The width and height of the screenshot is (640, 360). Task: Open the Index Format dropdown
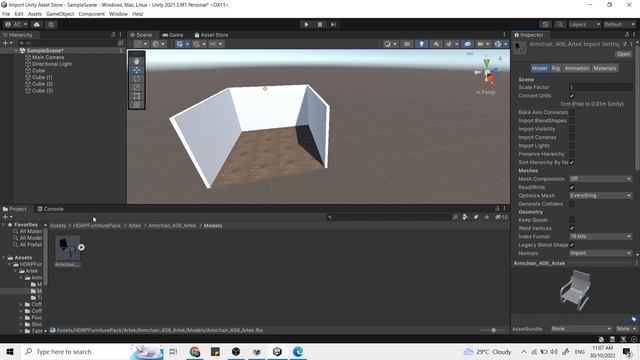[601, 236]
